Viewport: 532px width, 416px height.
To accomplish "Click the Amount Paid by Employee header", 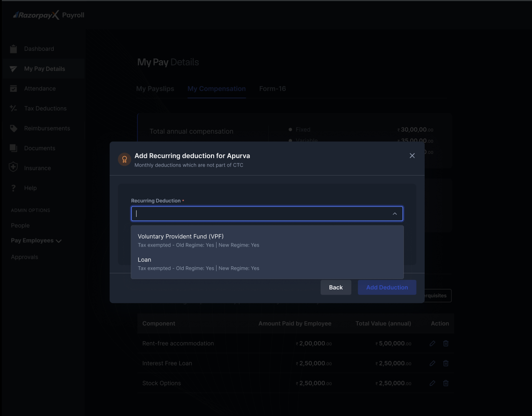I will tap(295, 323).
